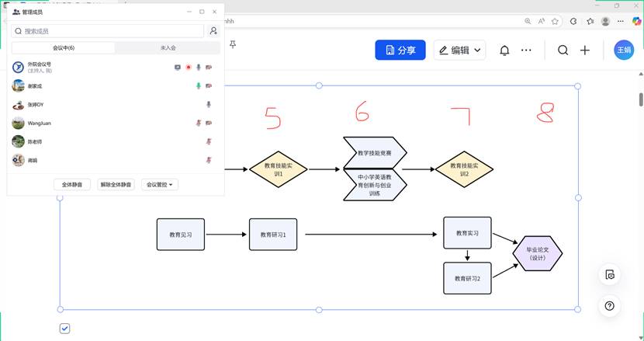This screenshot has width=644, height=341.
Task: Toggle microphone for 谢家成
Action: (x=199, y=85)
